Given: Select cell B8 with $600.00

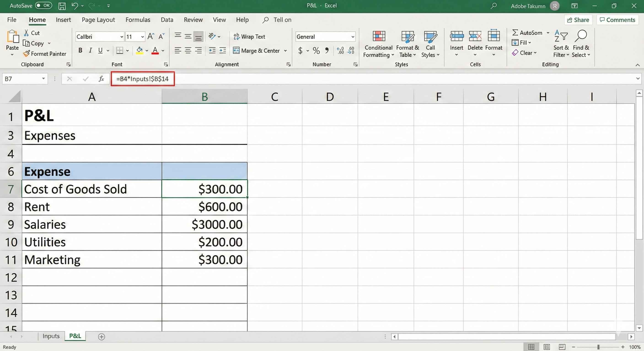Looking at the screenshot, I should pyautogui.click(x=204, y=207).
